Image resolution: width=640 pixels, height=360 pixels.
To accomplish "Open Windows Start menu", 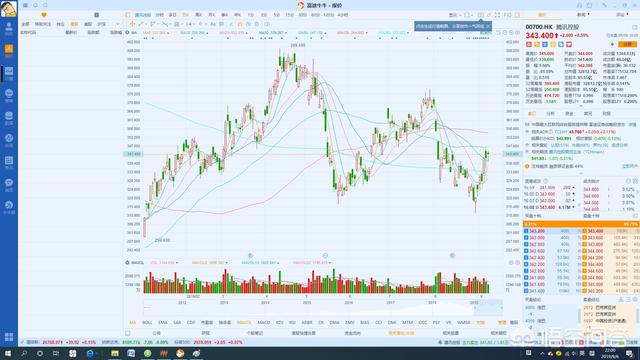I will (8, 353).
